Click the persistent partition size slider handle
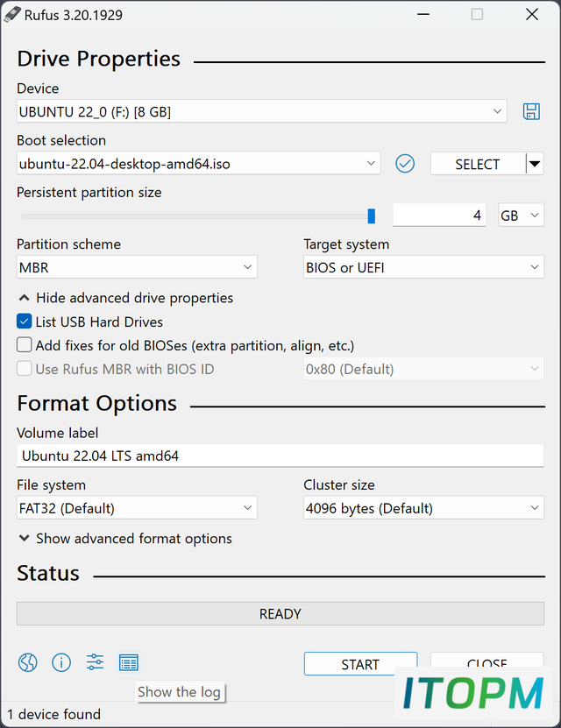The width and height of the screenshot is (561, 728). coord(371,216)
